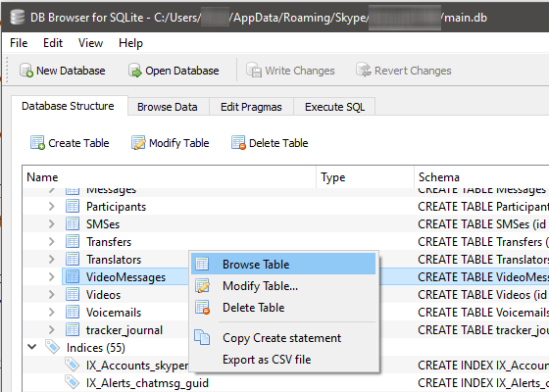
Task: Click the Revert Changes button label
Action: coord(413,71)
